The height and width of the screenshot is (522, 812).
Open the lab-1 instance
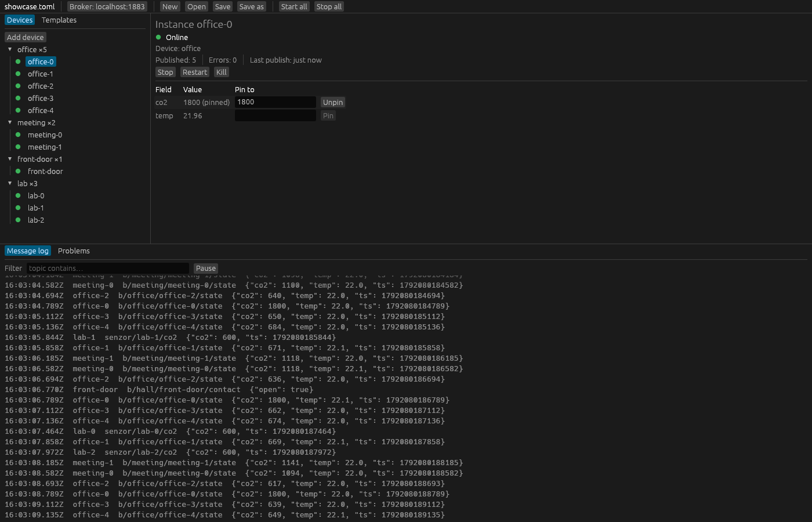coord(36,208)
